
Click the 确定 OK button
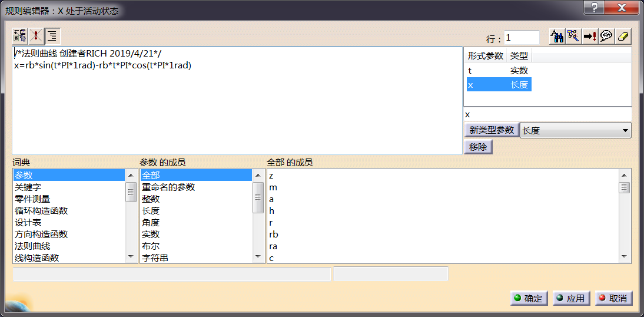[x=529, y=299]
